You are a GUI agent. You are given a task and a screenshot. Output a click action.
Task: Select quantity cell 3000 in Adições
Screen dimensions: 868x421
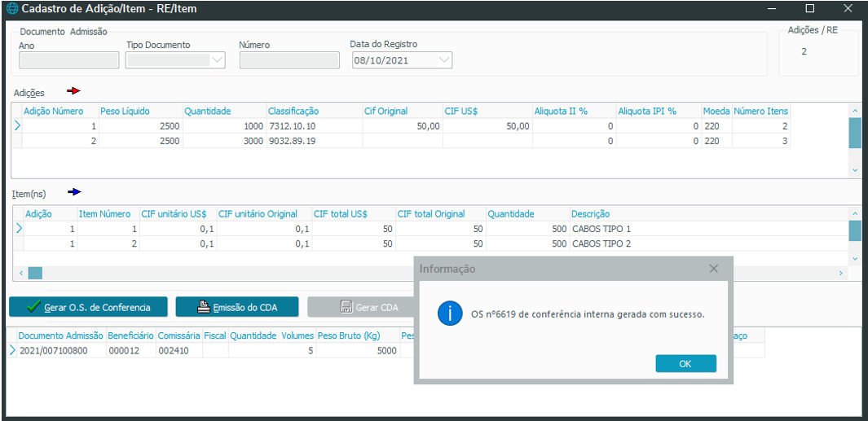coord(224,141)
